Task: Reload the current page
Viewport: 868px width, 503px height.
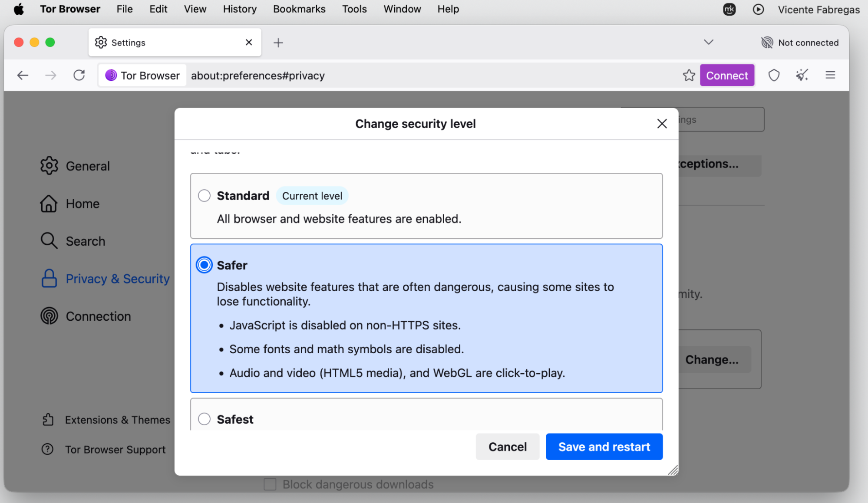Action: (79, 76)
